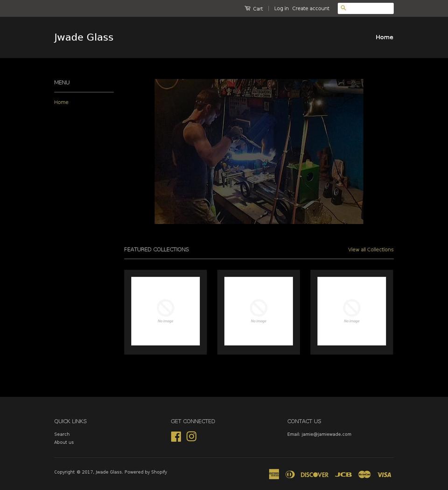The image size is (448, 490).
Task: Email jamie@jamiewade.com via the contact link
Action: [326, 434]
